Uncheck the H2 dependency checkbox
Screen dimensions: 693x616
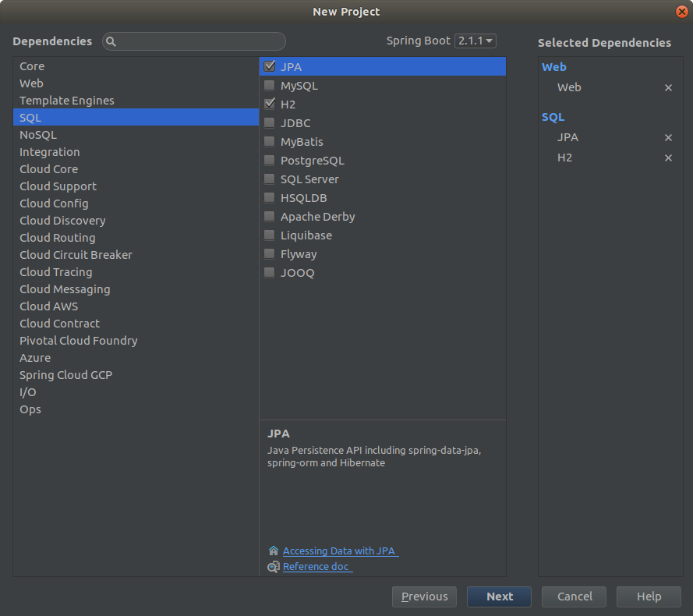coord(268,104)
